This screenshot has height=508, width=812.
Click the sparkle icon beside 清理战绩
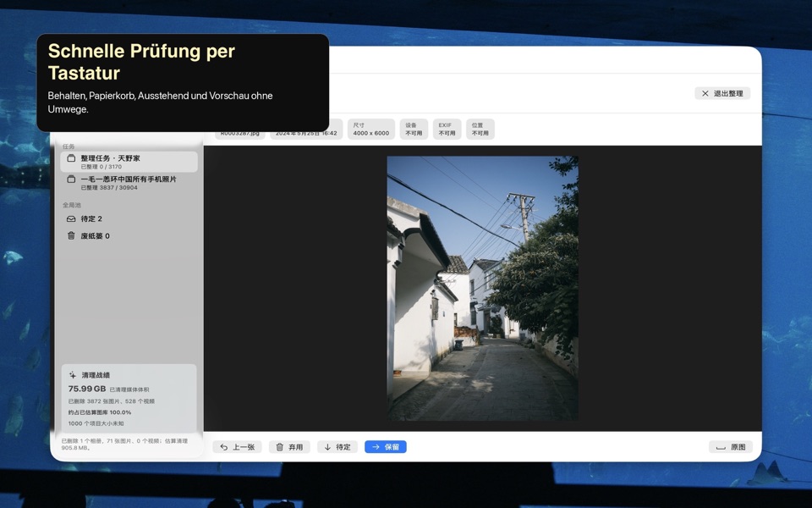(73, 375)
